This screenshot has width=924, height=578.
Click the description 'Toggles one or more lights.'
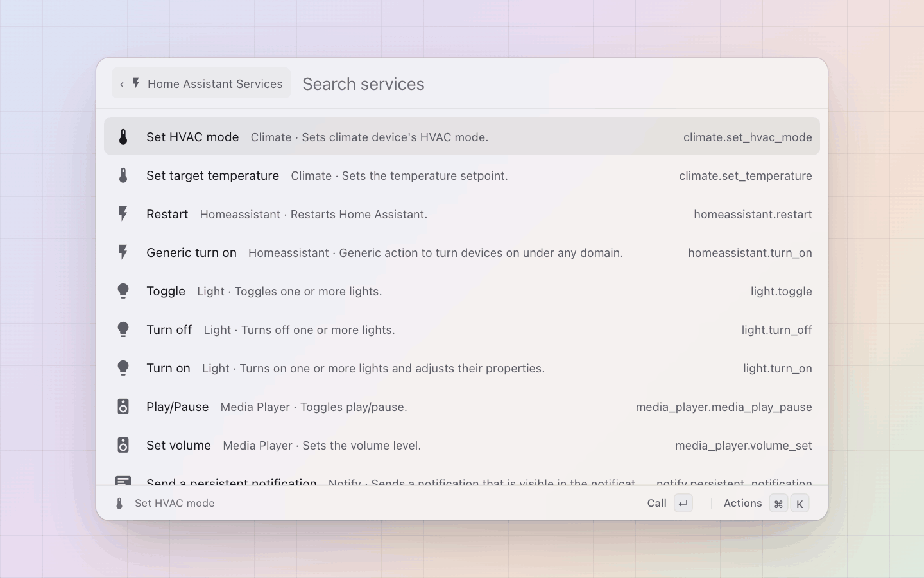pos(308,291)
